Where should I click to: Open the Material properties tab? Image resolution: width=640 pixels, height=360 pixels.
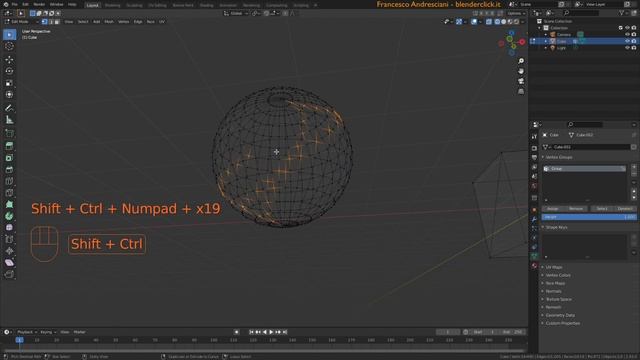534,266
